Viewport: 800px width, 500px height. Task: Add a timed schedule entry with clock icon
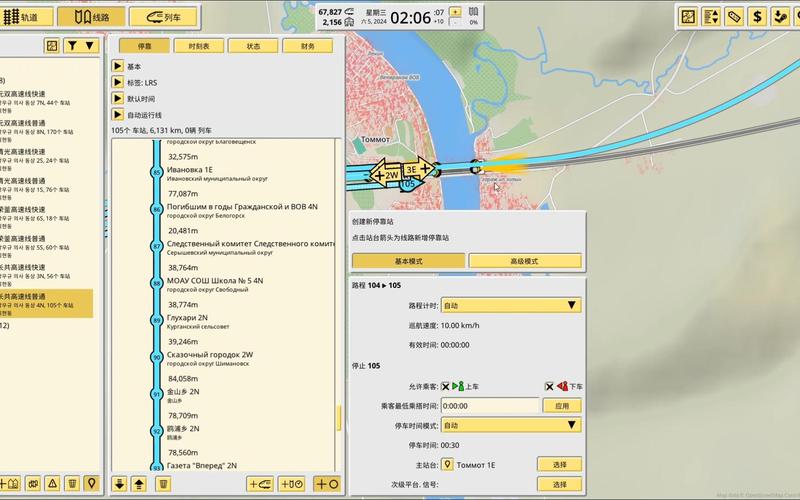coord(291,484)
